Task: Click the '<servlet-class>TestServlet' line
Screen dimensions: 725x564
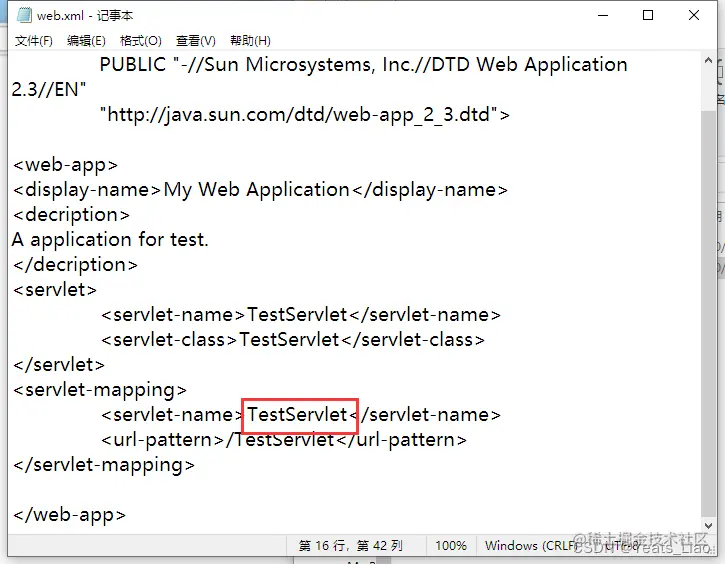Action: pyautogui.click(x=293, y=340)
